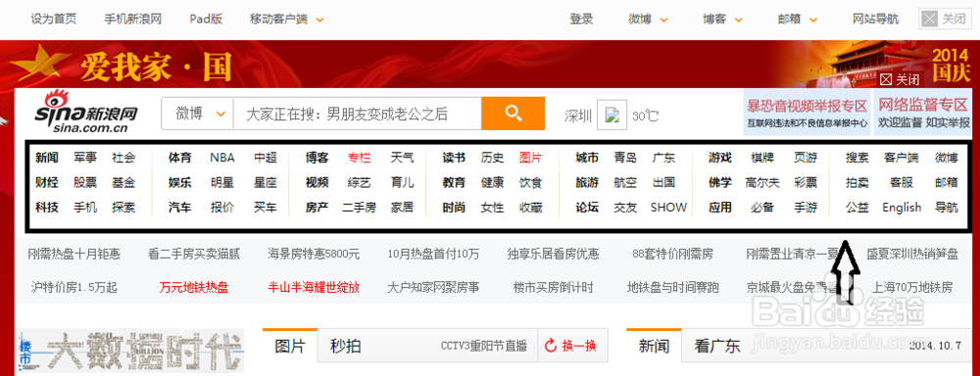Open the 科技 channel
This screenshot has height=376, width=980.
pos(47,207)
